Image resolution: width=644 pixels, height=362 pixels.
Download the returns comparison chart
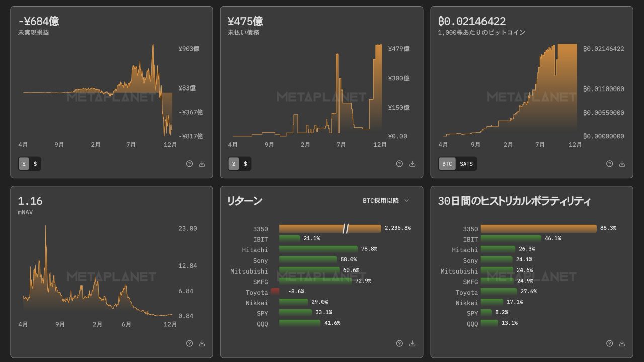(412, 344)
